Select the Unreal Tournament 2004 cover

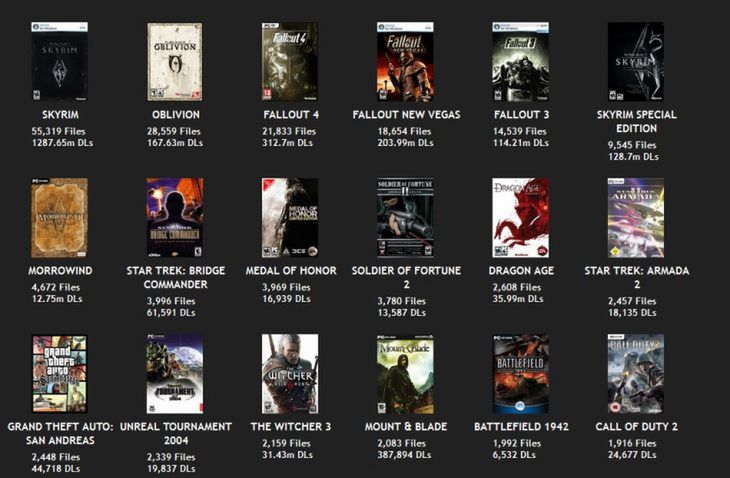175,374
